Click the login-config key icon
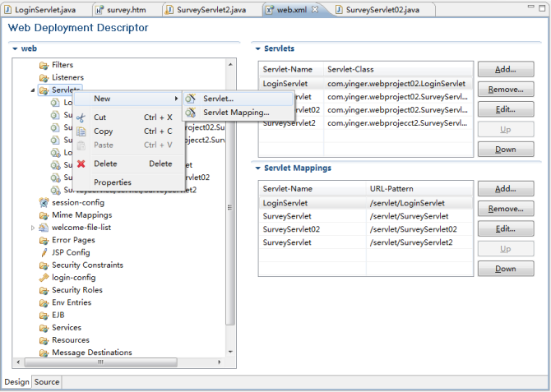The height and width of the screenshot is (392, 551). (x=44, y=278)
